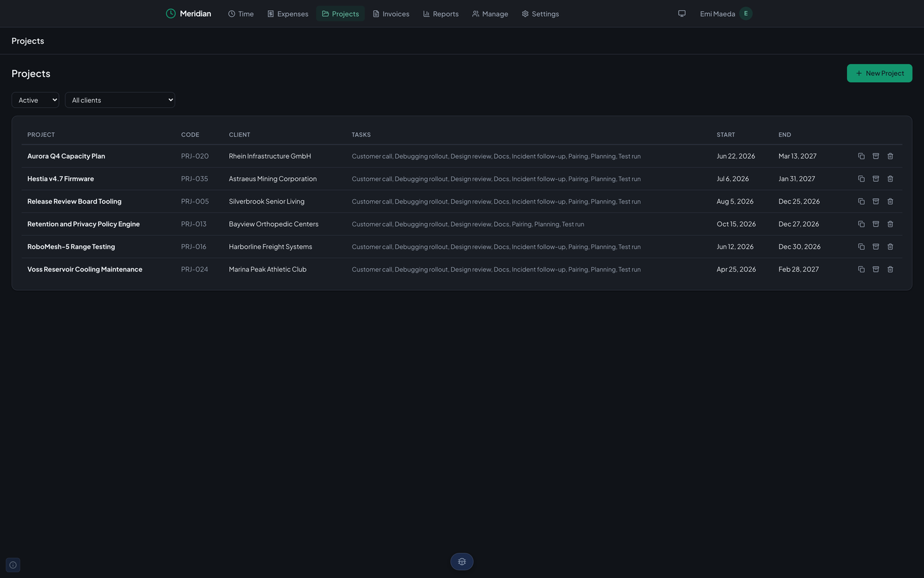The width and height of the screenshot is (924, 578).
Task: Duplicate the Release Review Board Tooling project
Action: 861,201
